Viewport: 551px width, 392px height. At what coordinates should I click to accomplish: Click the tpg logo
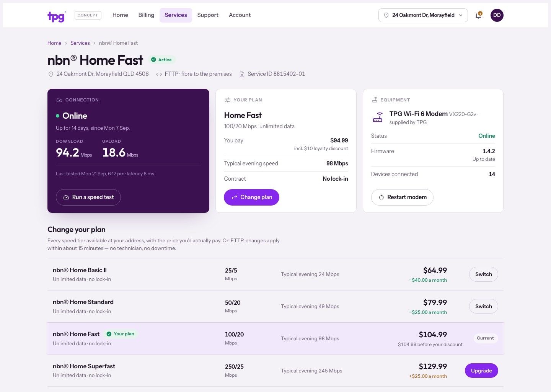pyautogui.click(x=56, y=16)
